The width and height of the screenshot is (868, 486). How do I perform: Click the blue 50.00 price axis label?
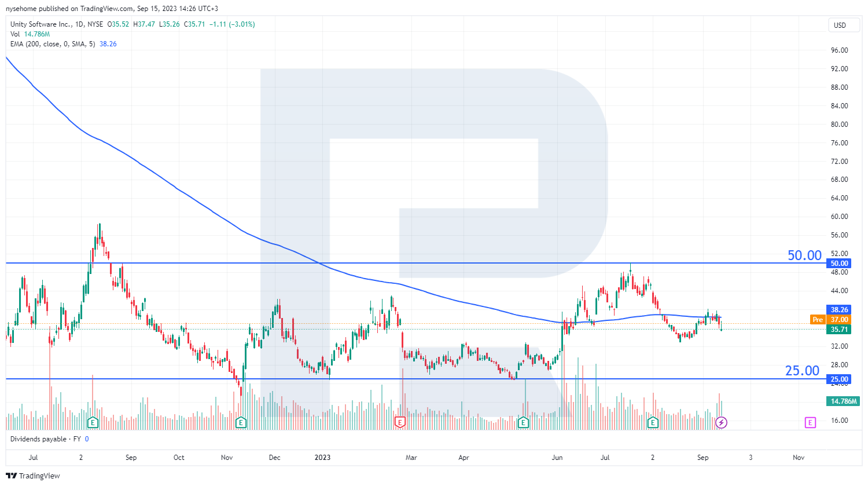click(x=839, y=263)
